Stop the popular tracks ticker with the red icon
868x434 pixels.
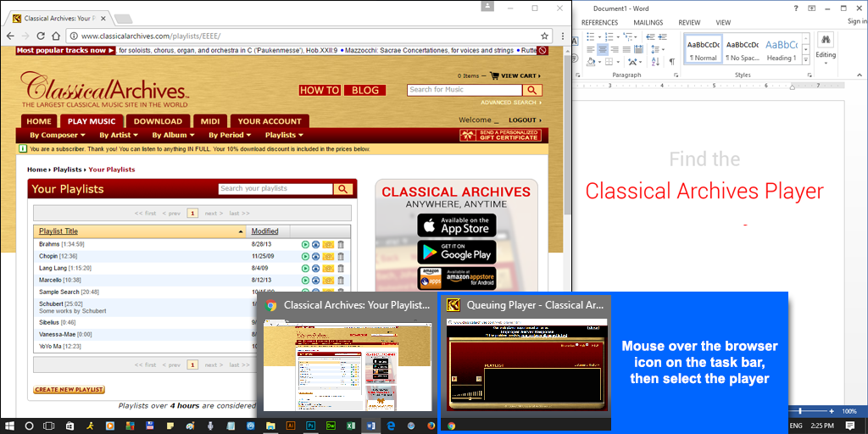[542, 51]
